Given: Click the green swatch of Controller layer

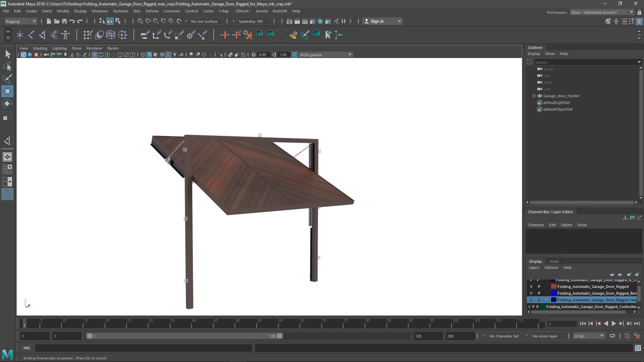Looking at the screenshot, I should click(x=542, y=307).
